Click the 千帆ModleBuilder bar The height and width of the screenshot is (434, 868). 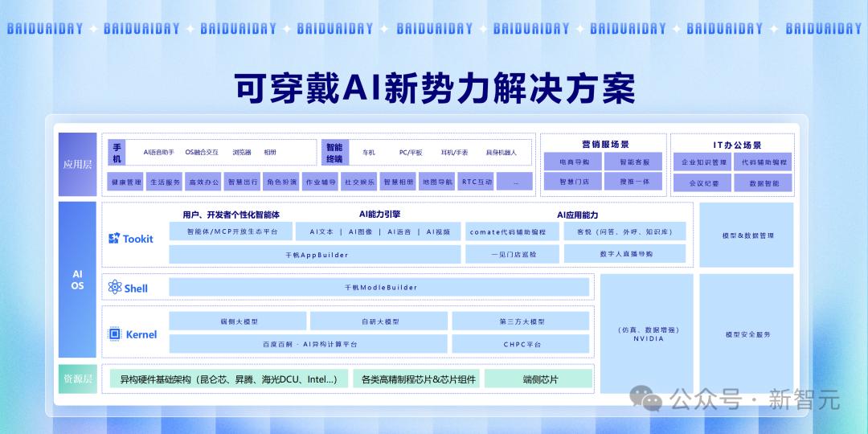pos(379,288)
